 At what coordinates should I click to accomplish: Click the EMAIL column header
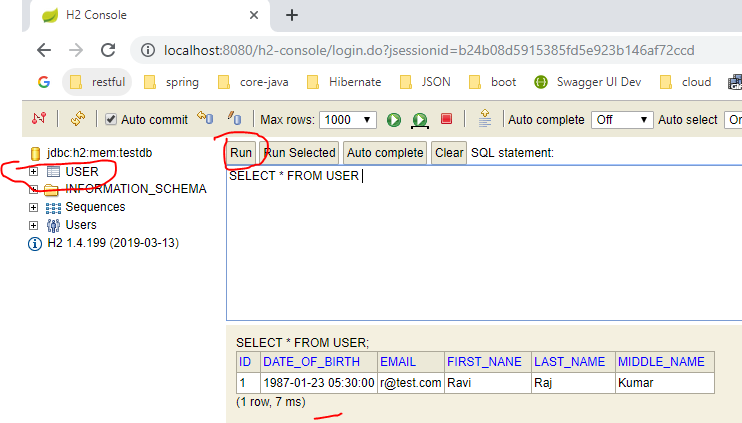(410, 362)
